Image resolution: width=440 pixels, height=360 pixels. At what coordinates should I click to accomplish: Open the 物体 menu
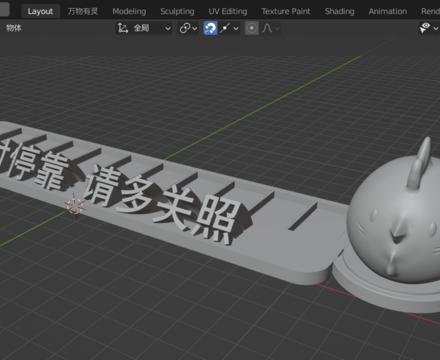(x=14, y=28)
